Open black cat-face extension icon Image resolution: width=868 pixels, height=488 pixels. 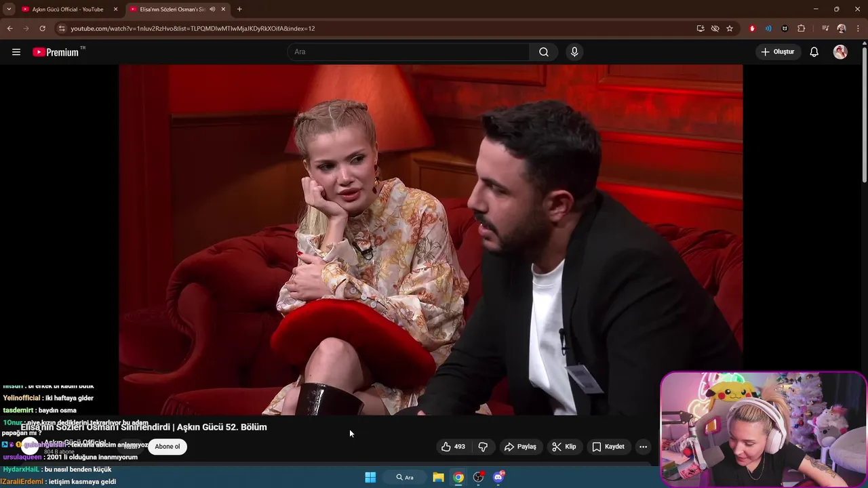785,28
